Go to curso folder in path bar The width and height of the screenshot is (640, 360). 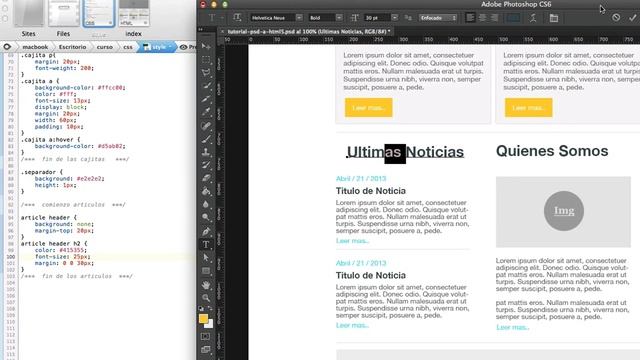(x=104, y=47)
